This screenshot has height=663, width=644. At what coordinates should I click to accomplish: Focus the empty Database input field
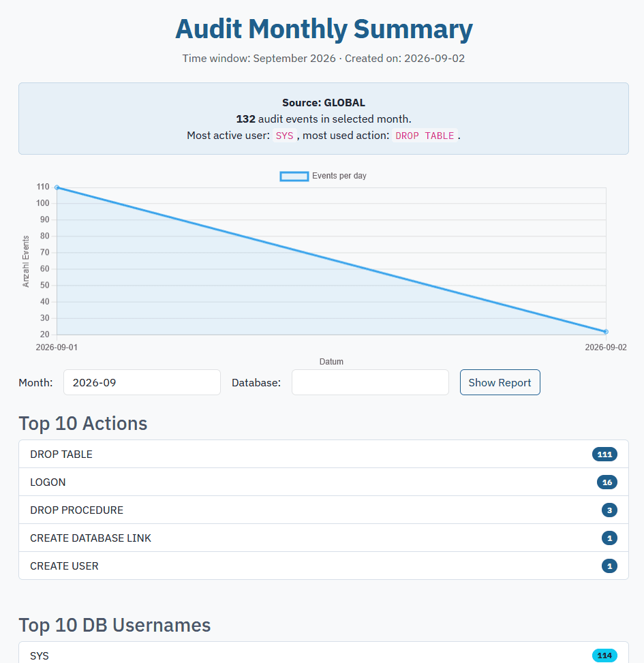pyautogui.click(x=370, y=382)
